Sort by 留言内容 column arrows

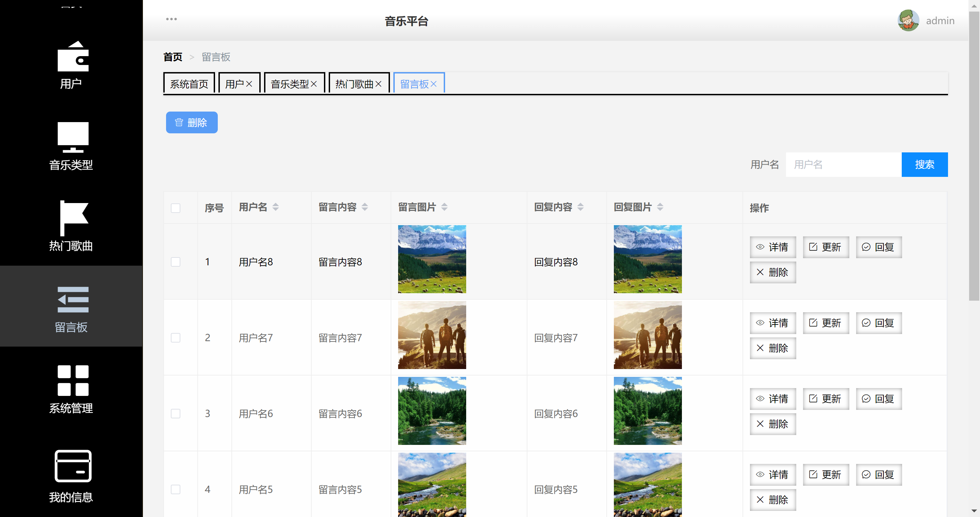[365, 207]
